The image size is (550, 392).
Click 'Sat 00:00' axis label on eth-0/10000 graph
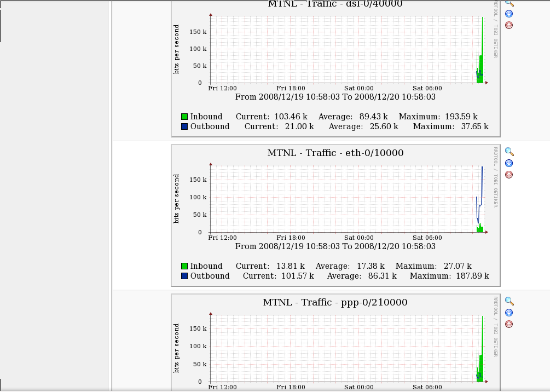click(x=359, y=238)
